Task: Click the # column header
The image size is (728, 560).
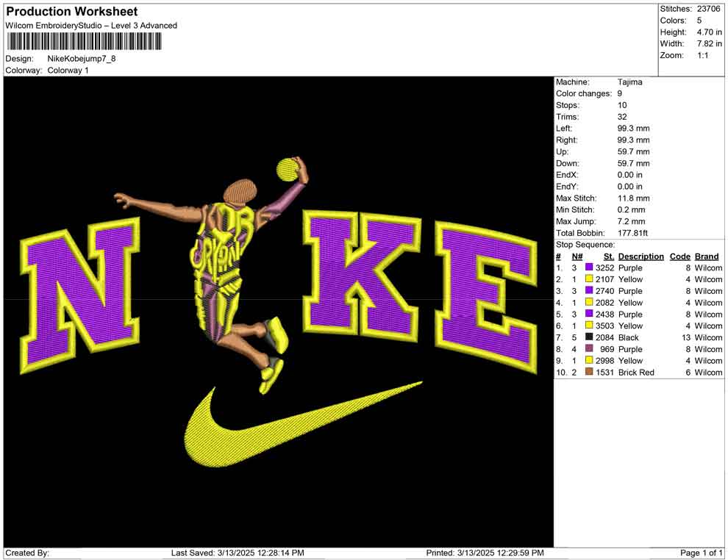Action: click(x=559, y=256)
